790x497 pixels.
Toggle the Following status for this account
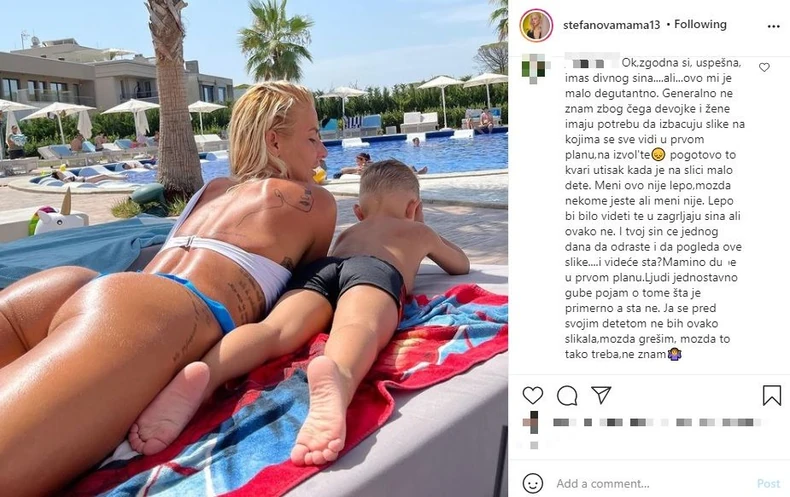coord(700,24)
